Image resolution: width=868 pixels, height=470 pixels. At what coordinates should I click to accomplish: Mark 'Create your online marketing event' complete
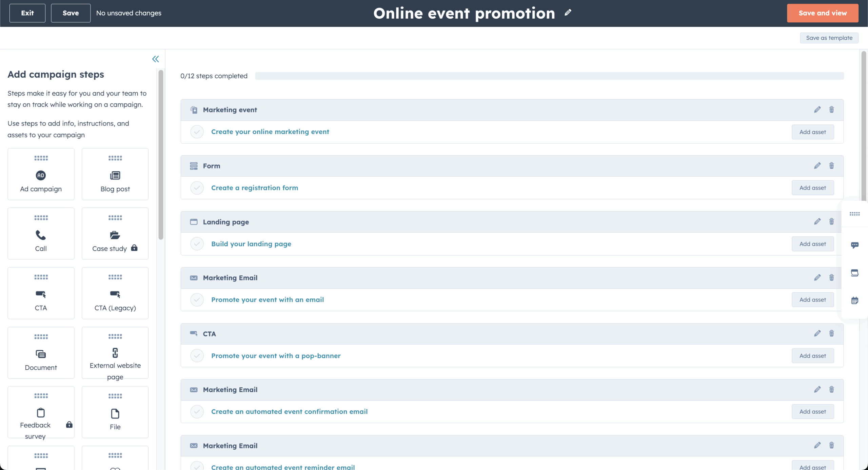pyautogui.click(x=197, y=132)
